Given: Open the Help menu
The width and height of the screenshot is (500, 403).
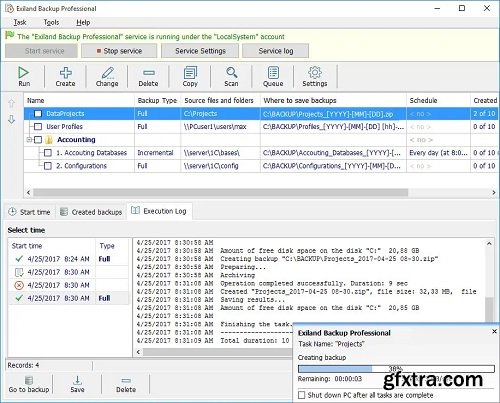Looking at the screenshot, I should 83,22.
